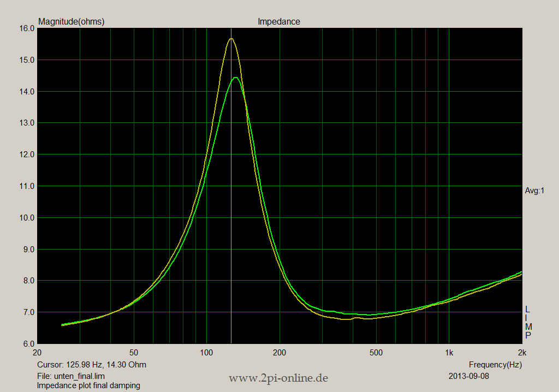
Task: Click the '12.0' Y-axis value
Action: pos(27,155)
